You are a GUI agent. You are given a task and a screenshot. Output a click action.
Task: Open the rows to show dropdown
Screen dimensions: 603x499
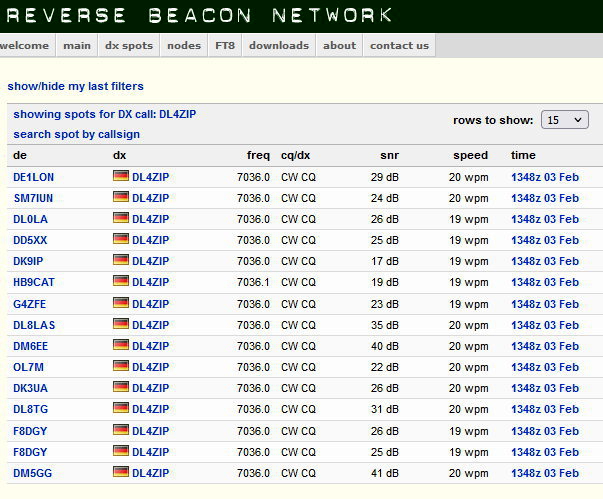[x=565, y=120]
